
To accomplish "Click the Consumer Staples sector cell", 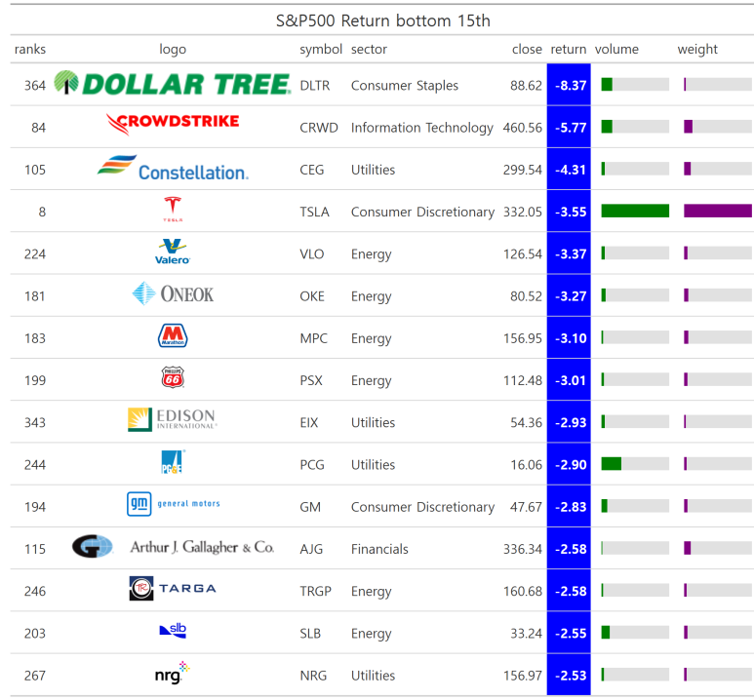I will [x=405, y=86].
